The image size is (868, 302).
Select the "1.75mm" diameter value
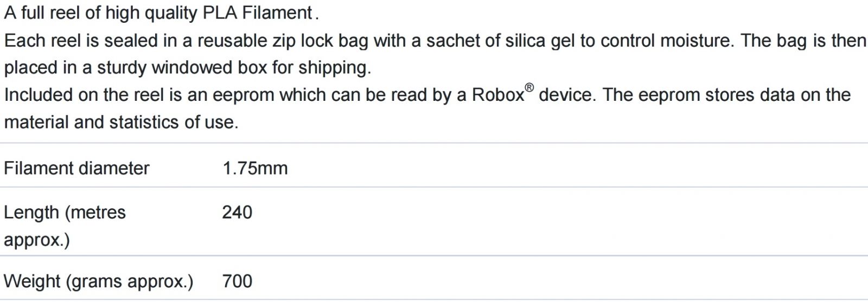pyautogui.click(x=255, y=168)
